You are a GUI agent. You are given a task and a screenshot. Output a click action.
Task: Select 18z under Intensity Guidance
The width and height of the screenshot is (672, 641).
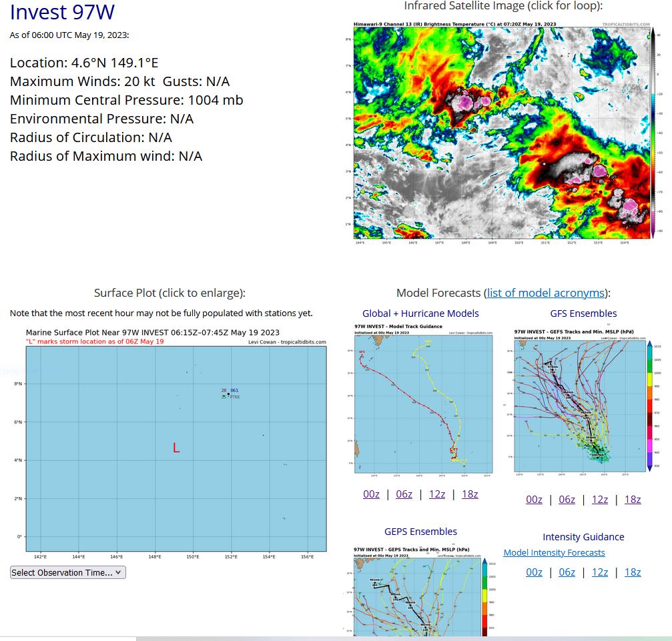coord(633,572)
